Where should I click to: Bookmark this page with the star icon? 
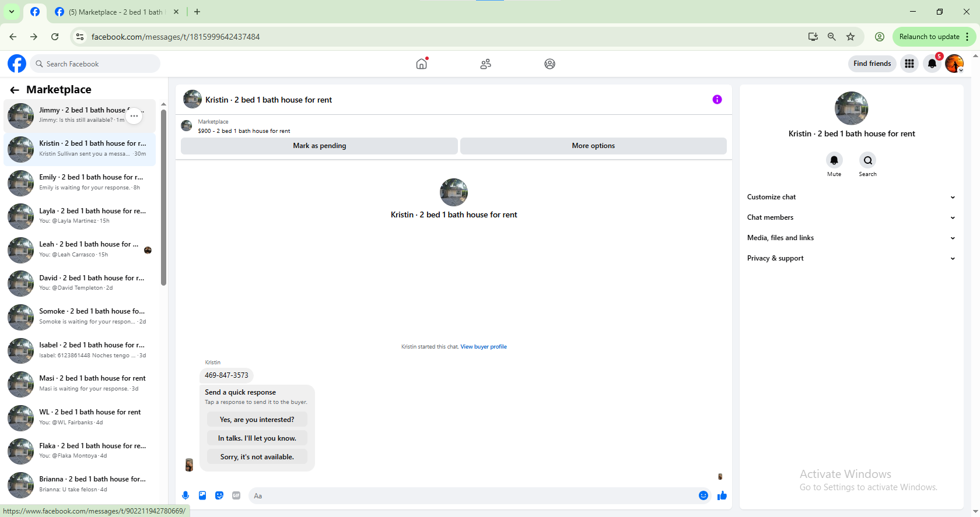click(850, 37)
